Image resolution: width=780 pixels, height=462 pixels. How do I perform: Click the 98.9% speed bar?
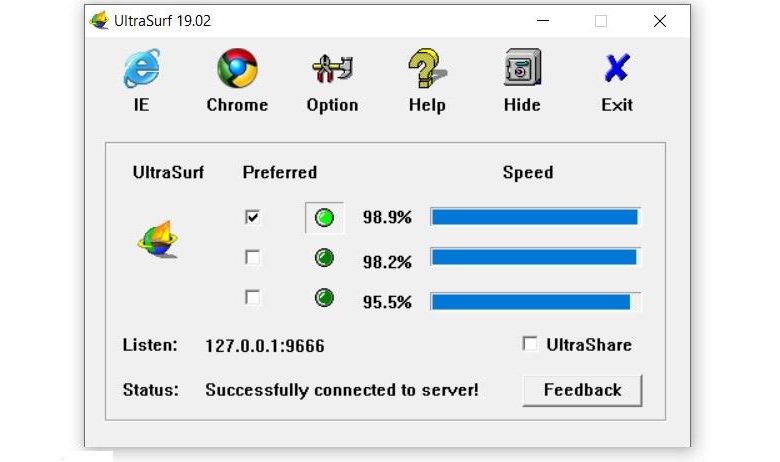point(535,217)
